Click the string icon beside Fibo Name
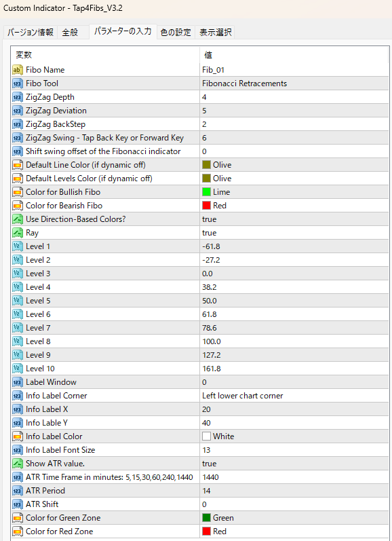The image size is (392, 541). point(17,70)
